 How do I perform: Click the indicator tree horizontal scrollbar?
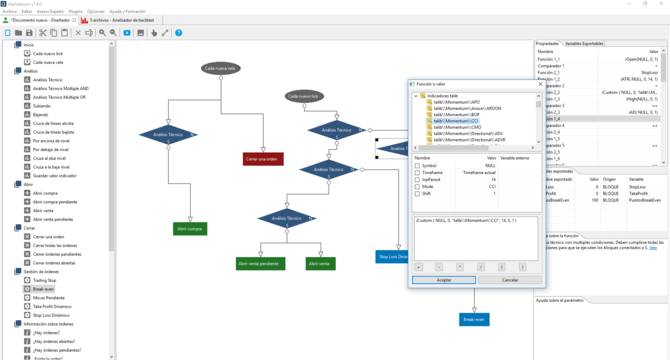click(453, 148)
